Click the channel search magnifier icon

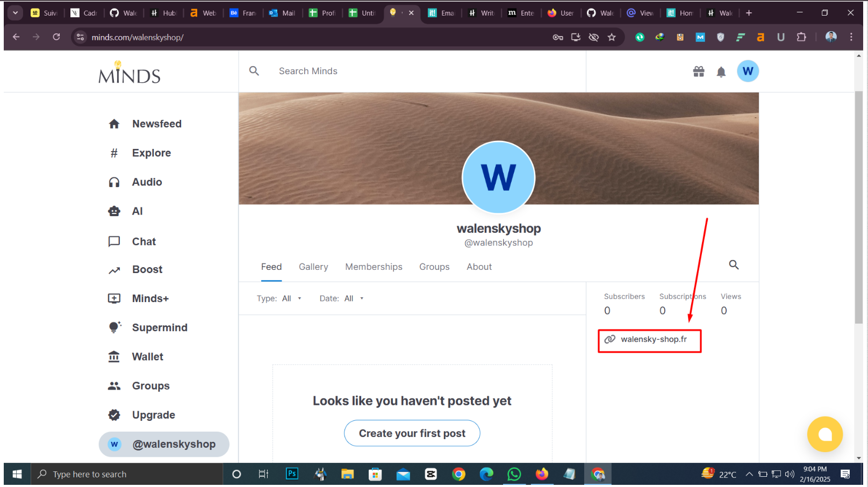point(734,264)
